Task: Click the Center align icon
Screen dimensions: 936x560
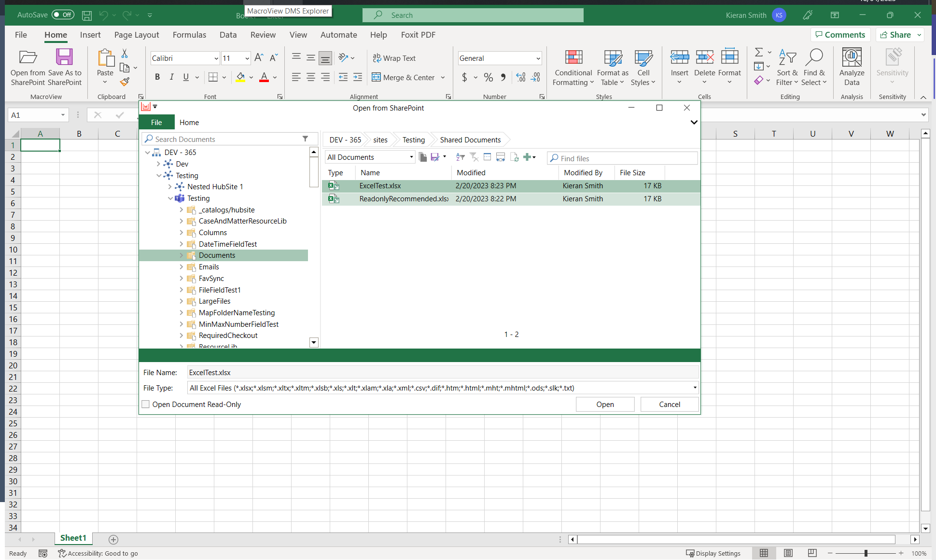Action: click(311, 77)
